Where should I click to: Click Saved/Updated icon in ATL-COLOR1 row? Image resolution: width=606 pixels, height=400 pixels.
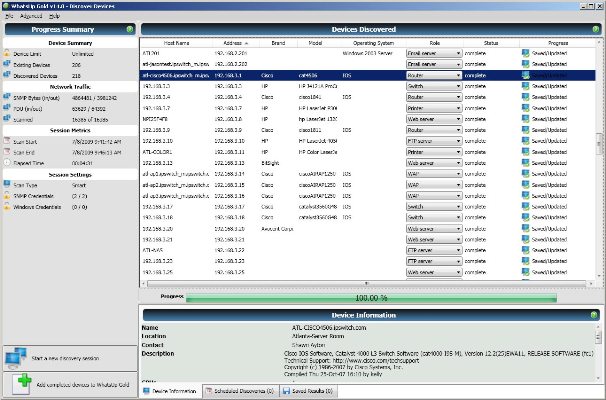(525, 152)
